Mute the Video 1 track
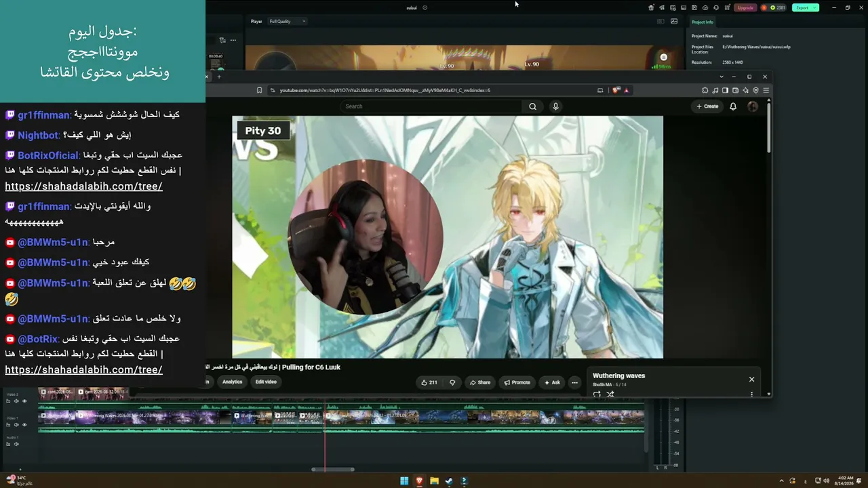The height and width of the screenshot is (488, 868). pos(16,425)
